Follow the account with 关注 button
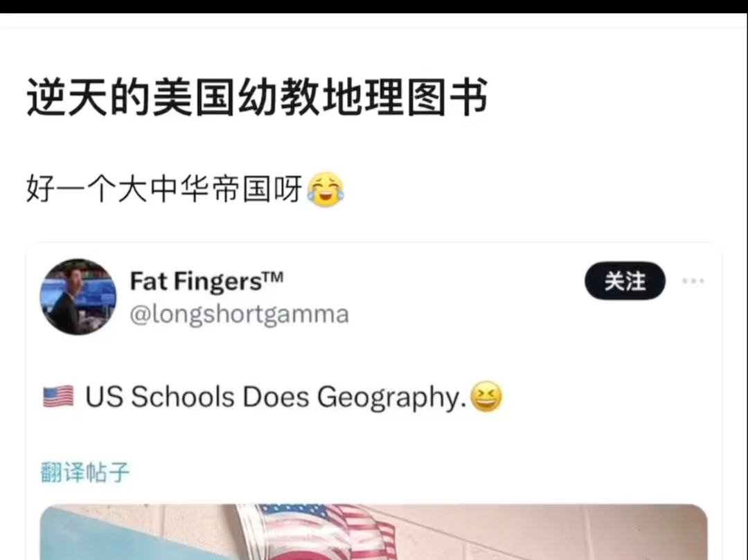748x560 pixels. pyautogui.click(x=625, y=281)
